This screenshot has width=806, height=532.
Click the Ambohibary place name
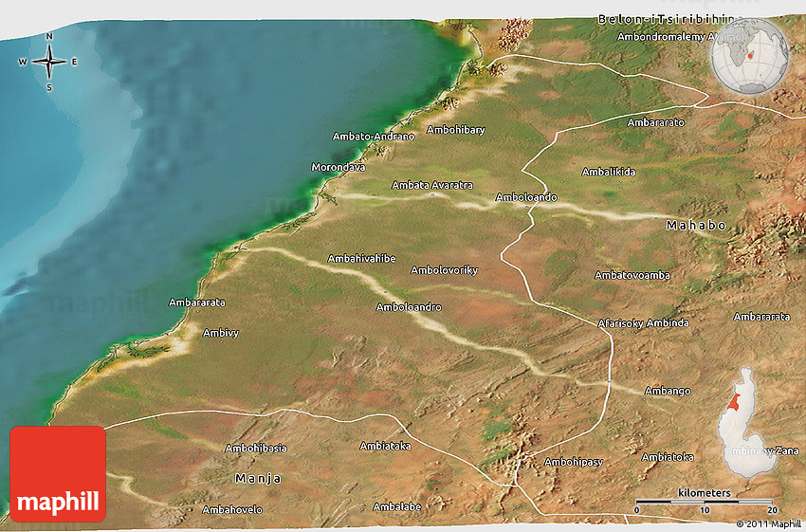[455, 130]
